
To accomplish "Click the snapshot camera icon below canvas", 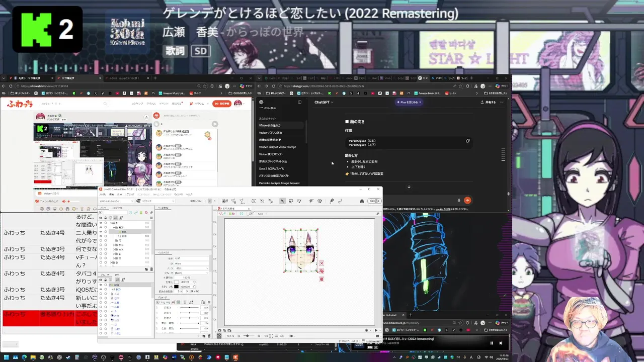I will pyautogui.click(x=220, y=330).
